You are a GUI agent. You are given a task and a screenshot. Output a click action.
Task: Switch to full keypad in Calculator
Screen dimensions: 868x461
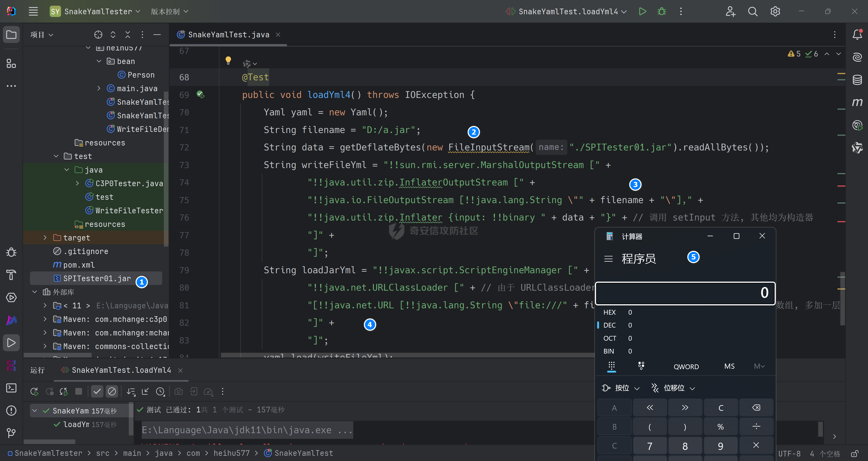pos(611,366)
